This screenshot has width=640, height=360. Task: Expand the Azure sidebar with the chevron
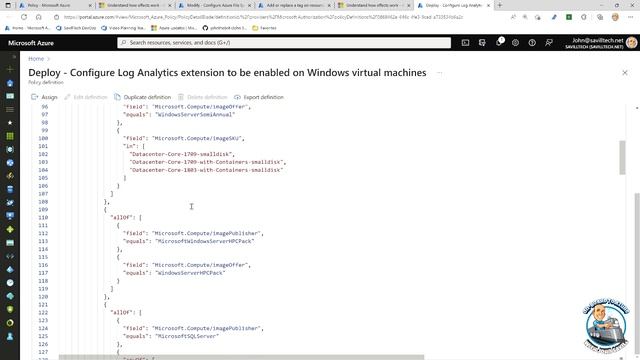[14, 56]
